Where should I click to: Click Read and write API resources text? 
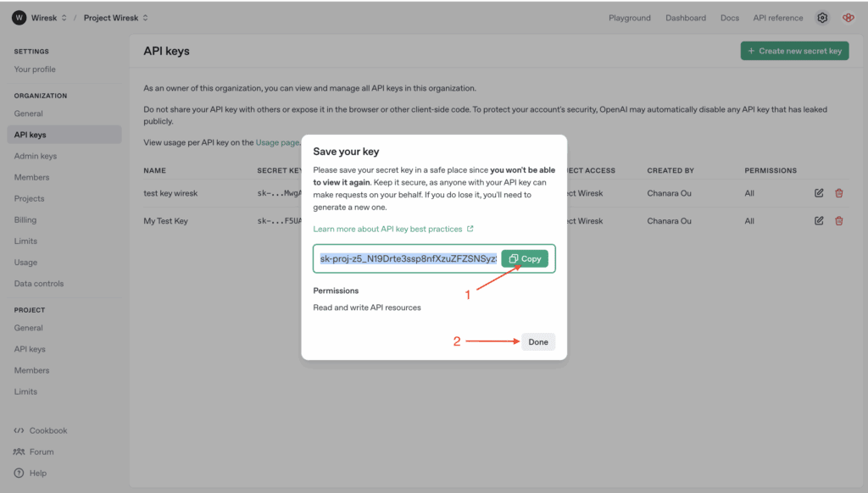click(x=367, y=307)
